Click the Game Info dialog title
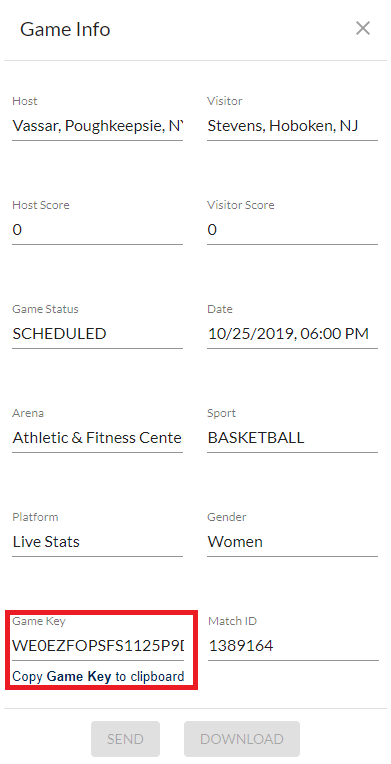391x764 pixels. [65, 30]
